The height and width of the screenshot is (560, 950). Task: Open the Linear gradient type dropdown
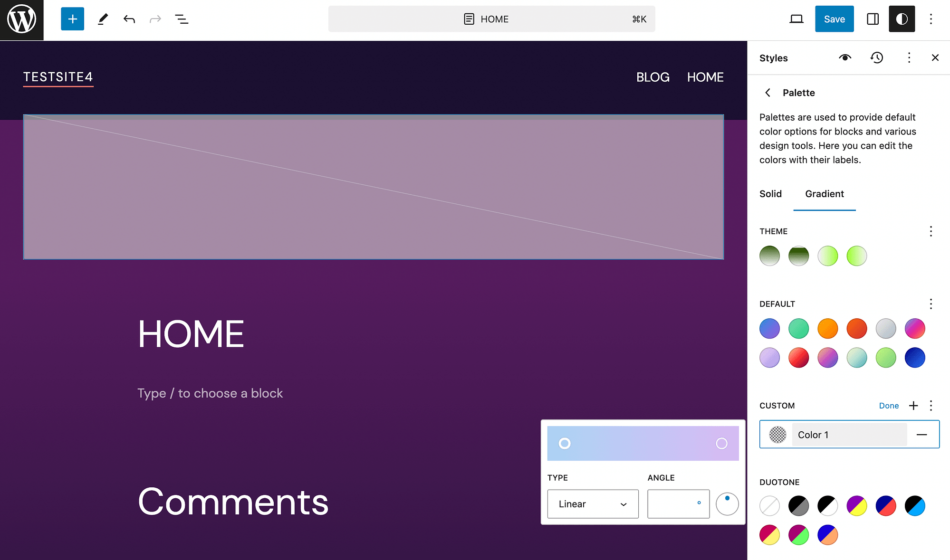pyautogui.click(x=593, y=504)
